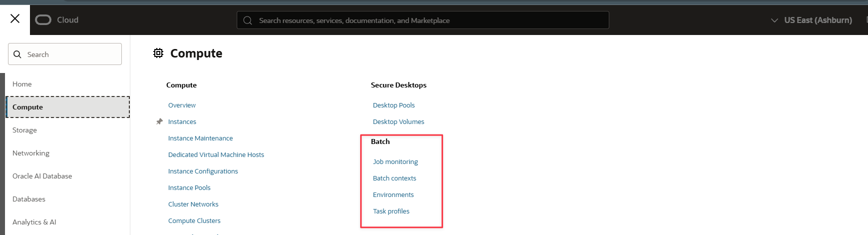Focus the navigation menu Search field

coord(70,54)
